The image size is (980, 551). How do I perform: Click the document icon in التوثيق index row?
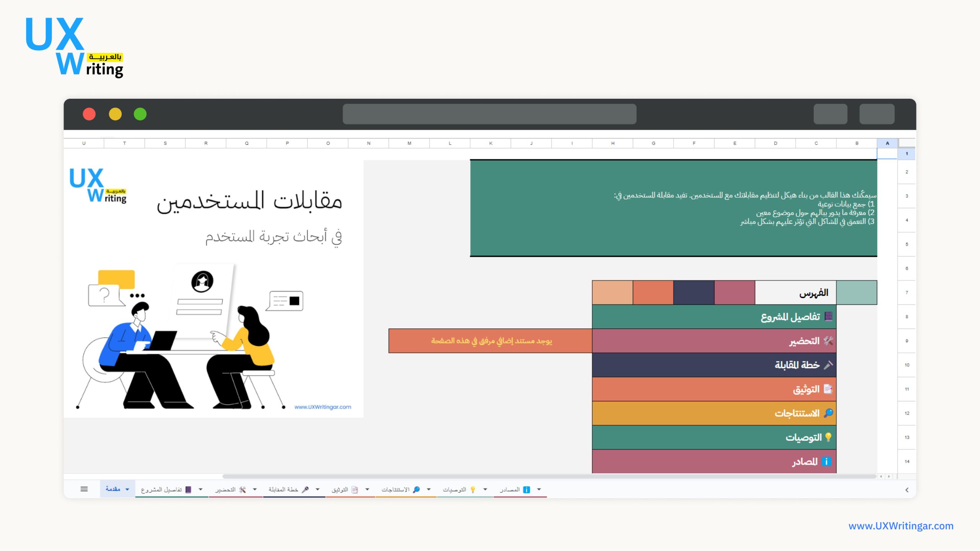coord(828,389)
